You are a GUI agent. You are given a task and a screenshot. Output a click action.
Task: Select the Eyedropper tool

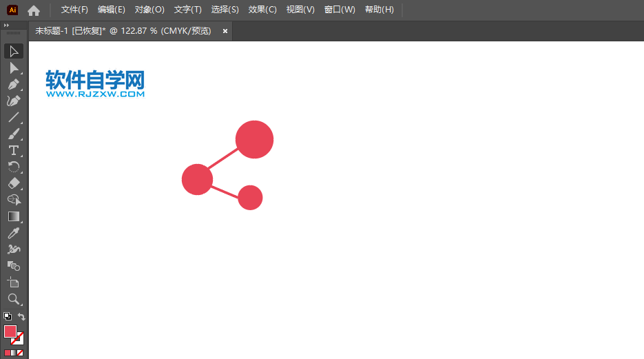click(x=14, y=233)
